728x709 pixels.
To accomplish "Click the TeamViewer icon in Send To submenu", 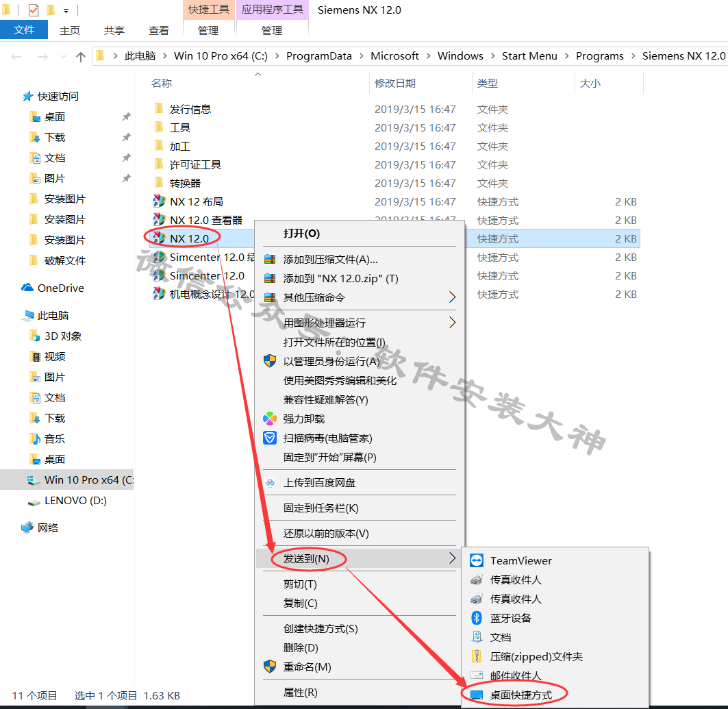I will pyautogui.click(x=477, y=560).
